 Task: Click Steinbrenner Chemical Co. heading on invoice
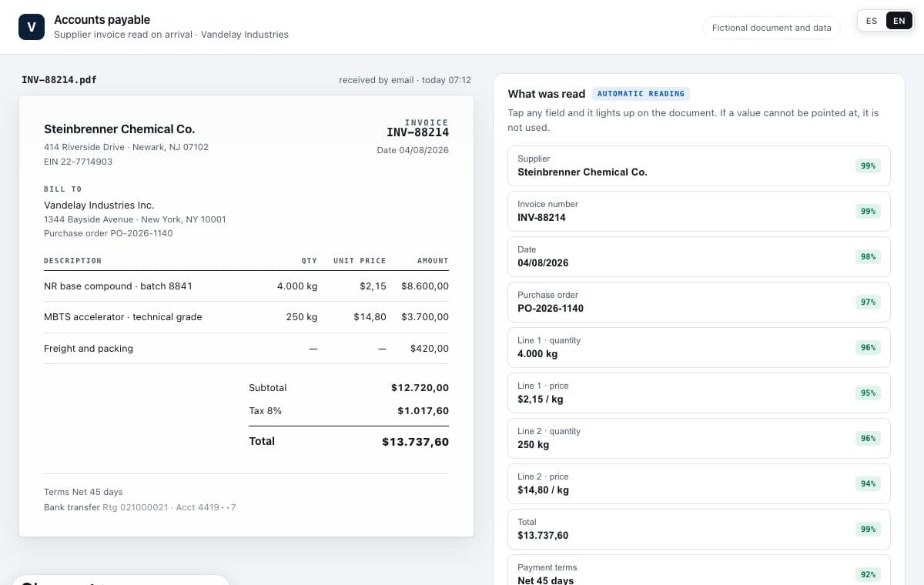(119, 129)
